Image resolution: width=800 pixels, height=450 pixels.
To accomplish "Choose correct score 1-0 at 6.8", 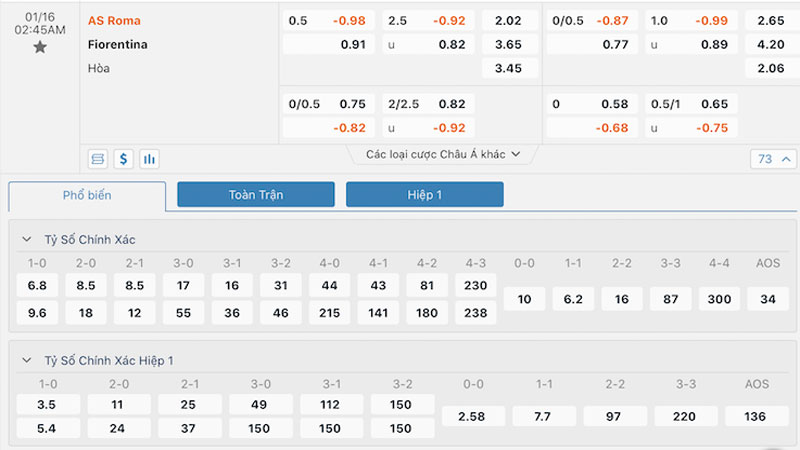I will pyautogui.click(x=37, y=285).
